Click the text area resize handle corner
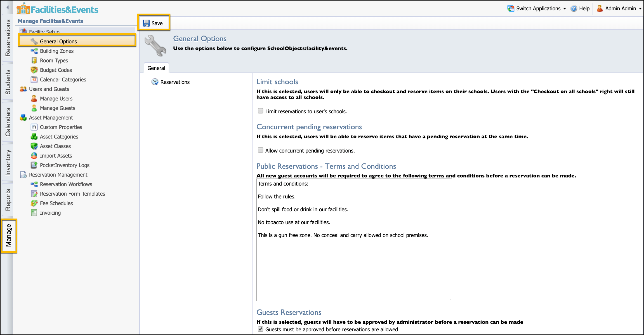Viewport: 644px width, 335px height. (x=450, y=299)
